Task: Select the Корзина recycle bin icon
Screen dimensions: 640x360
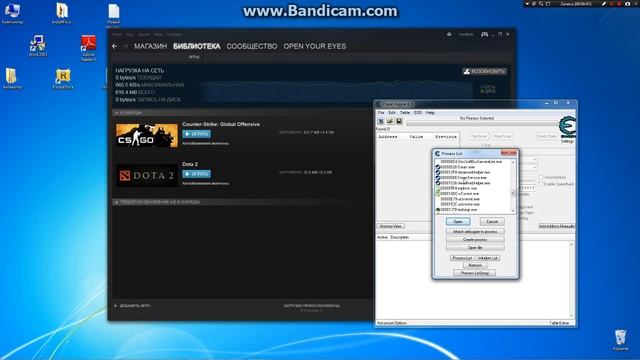Action: (620, 340)
